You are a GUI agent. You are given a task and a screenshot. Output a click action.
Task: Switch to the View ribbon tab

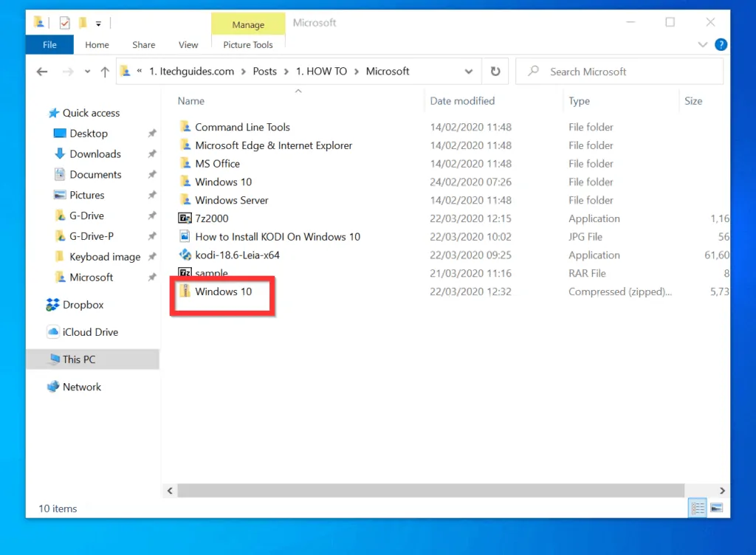pyautogui.click(x=188, y=45)
